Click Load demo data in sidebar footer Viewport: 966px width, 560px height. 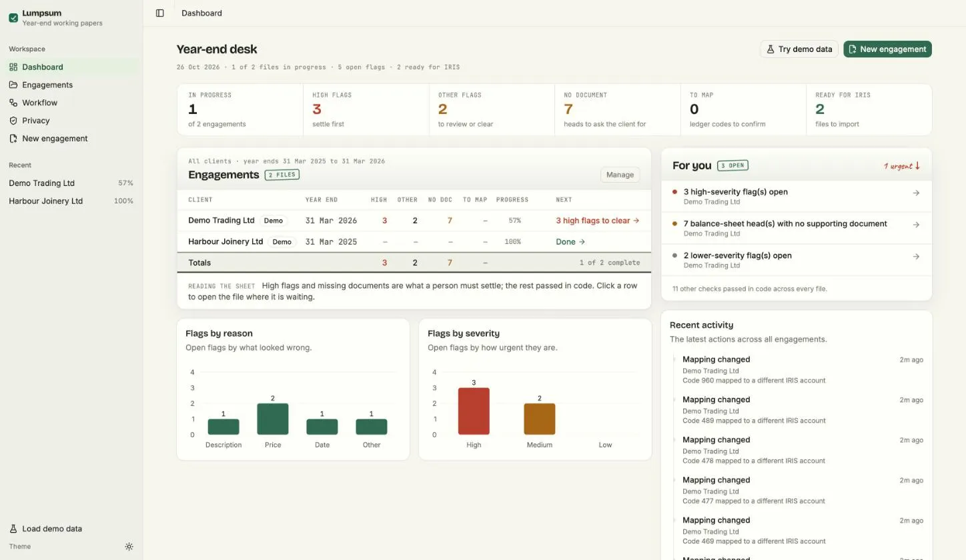(x=71, y=529)
